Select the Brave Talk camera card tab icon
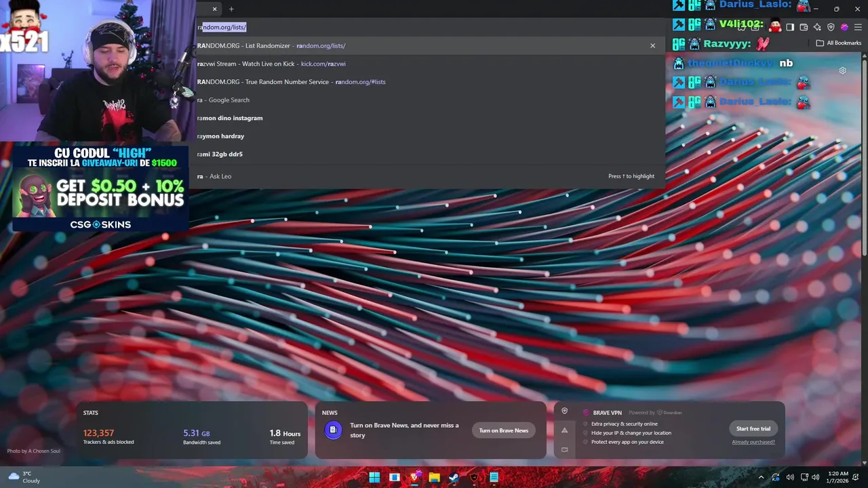The image size is (868, 488). [x=564, y=449]
